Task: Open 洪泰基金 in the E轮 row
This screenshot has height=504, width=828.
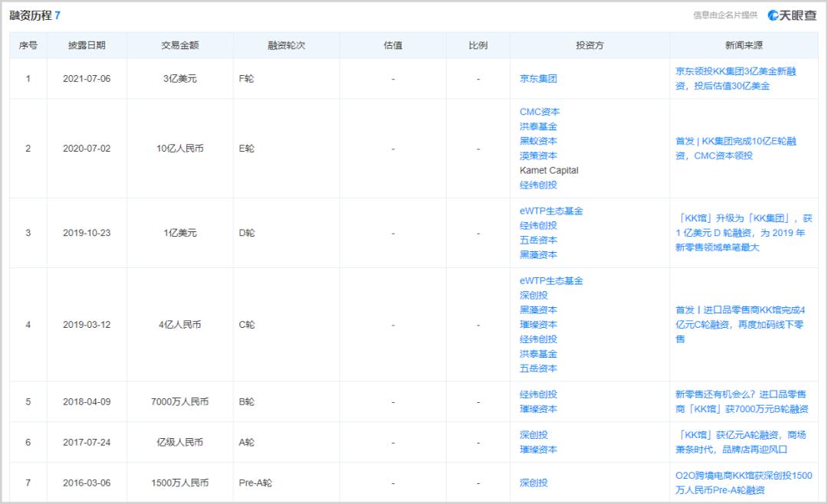Action: pos(538,126)
